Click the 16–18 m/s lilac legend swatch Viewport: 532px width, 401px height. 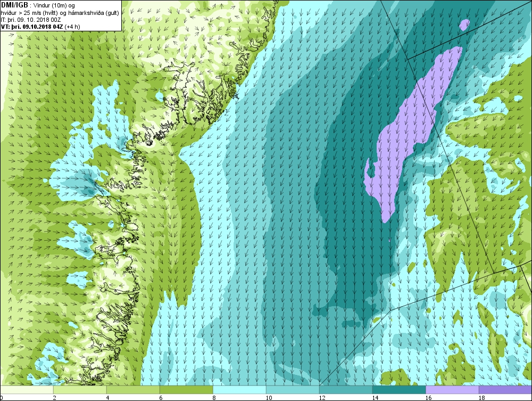click(x=452, y=389)
